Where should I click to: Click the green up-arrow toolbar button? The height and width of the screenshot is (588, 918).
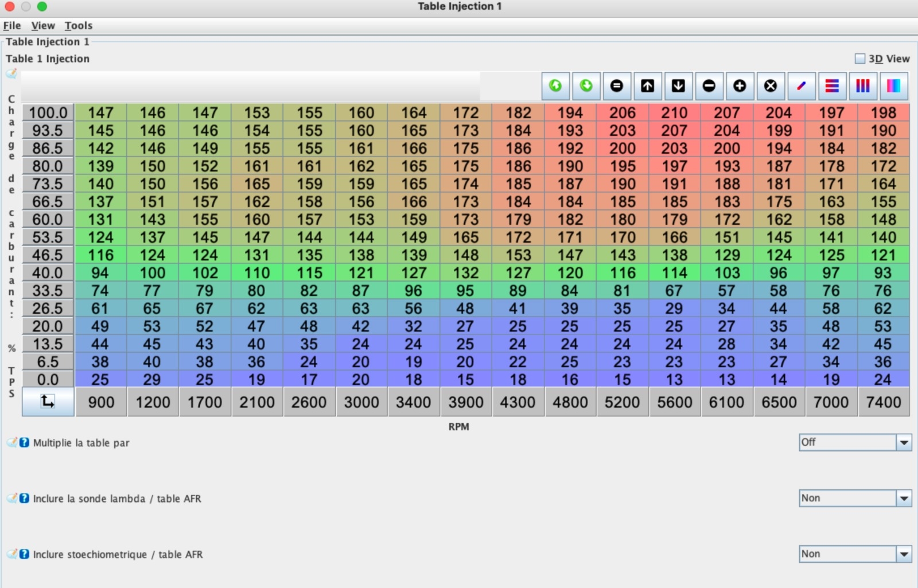(x=555, y=86)
